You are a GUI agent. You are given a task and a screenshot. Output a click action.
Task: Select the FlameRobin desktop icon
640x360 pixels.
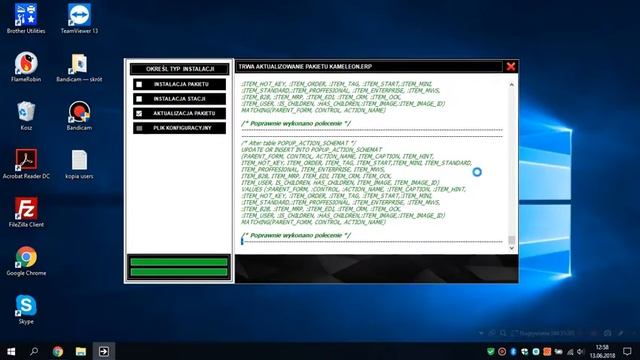pos(26,67)
